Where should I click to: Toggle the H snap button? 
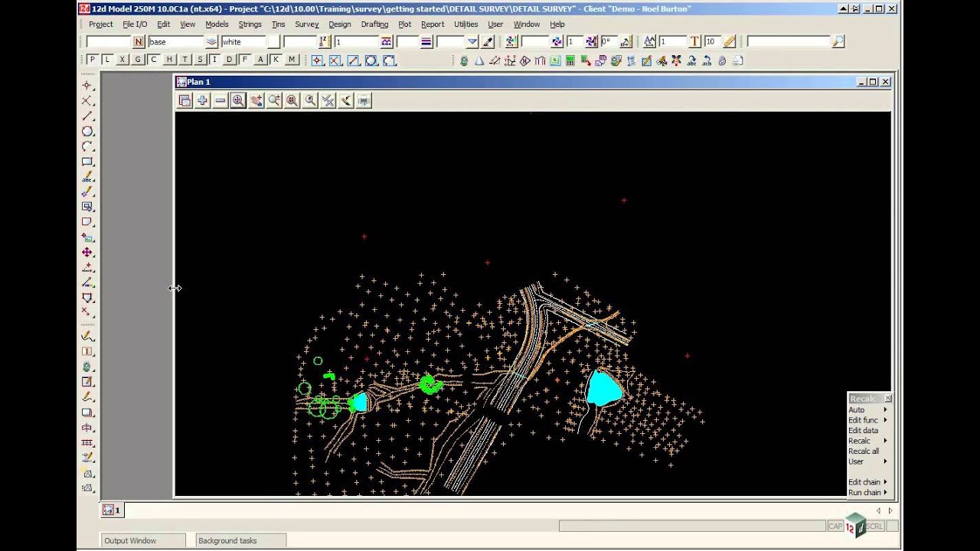[169, 60]
